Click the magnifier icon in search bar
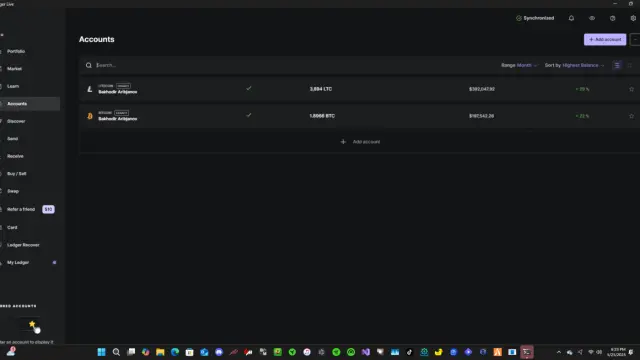 (x=89, y=65)
